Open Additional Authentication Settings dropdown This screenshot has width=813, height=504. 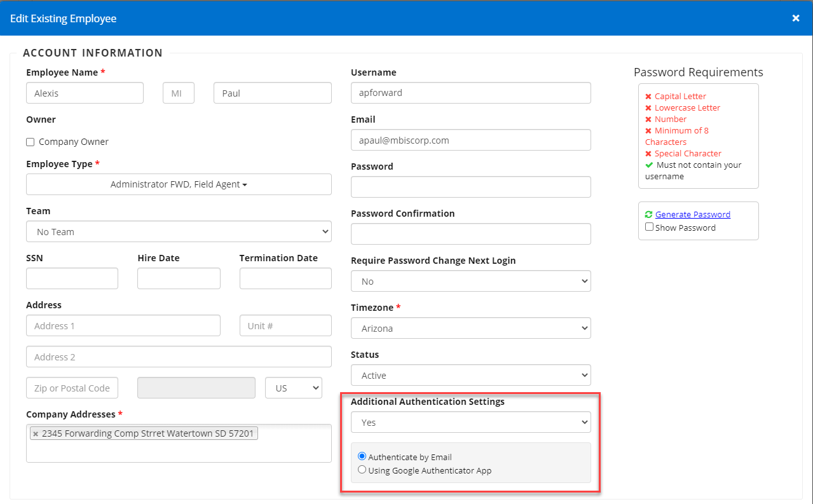[x=471, y=422]
